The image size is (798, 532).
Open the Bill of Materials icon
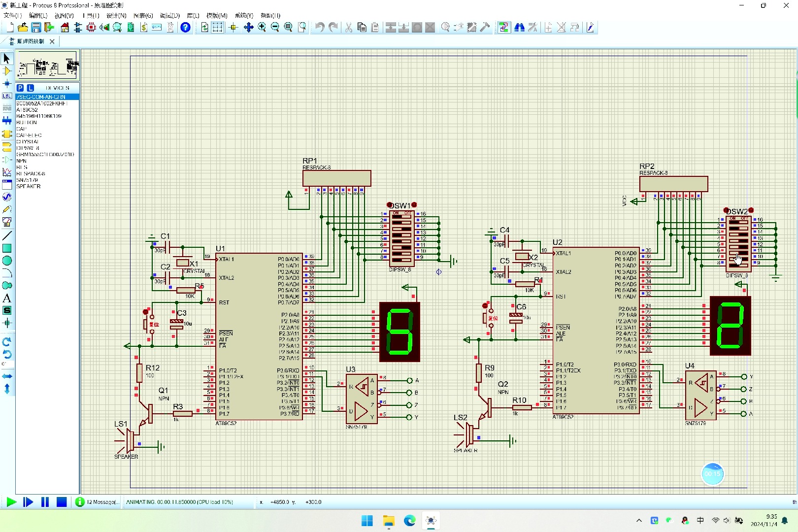[144, 28]
